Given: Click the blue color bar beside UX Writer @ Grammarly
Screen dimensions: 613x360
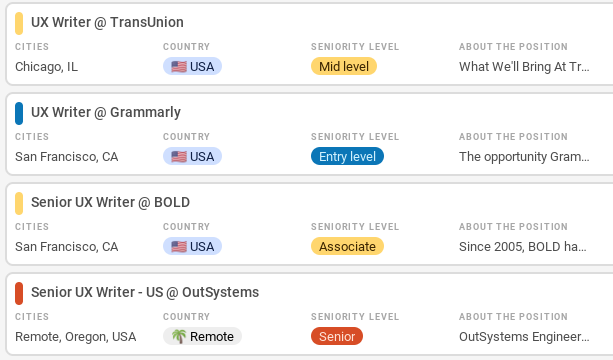Looking at the screenshot, I should click(19, 113).
